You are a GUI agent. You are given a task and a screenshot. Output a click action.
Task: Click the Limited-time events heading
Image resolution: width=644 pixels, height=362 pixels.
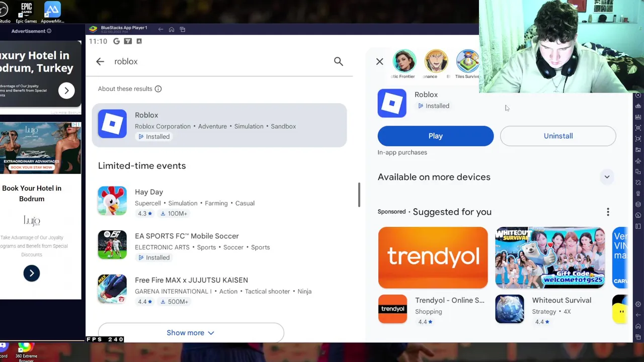click(x=142, y=165)
